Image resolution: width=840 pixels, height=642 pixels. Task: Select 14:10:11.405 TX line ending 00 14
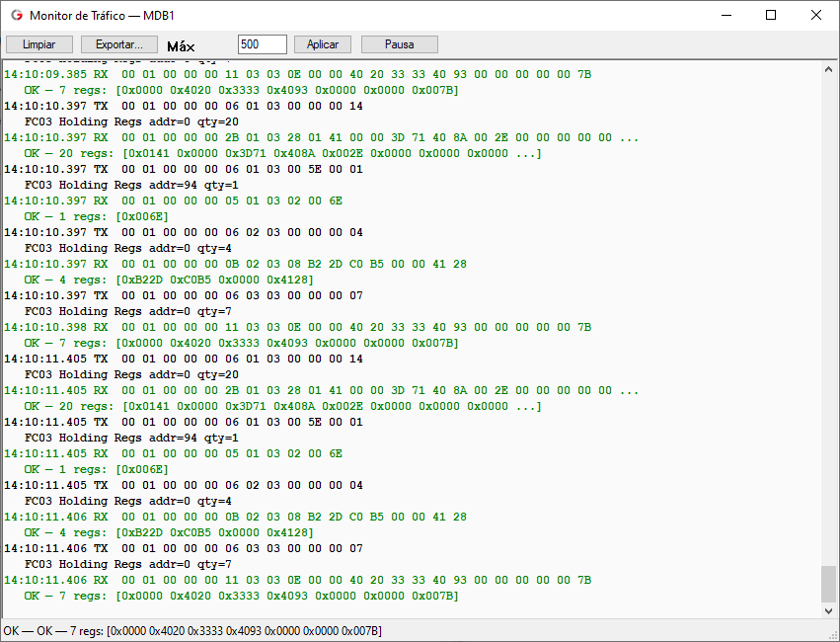(x=184, y=360)
